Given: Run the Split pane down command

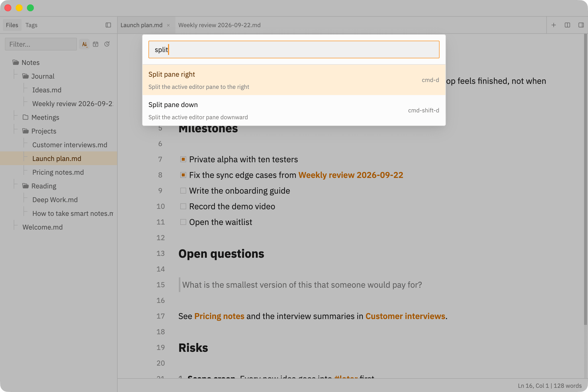Looking at the screenshot, I should 294,110.
